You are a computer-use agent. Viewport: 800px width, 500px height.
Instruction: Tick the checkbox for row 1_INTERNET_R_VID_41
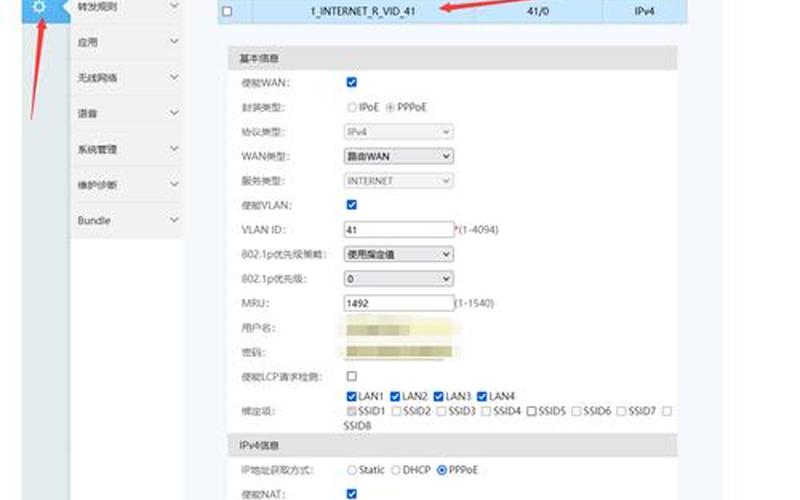pyautogui.click(x=228, y=11)
